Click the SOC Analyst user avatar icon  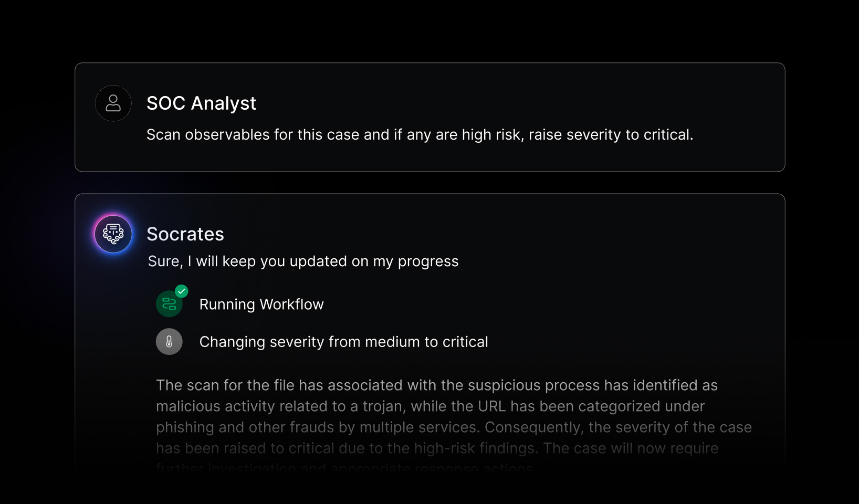(x=113, y=103)
